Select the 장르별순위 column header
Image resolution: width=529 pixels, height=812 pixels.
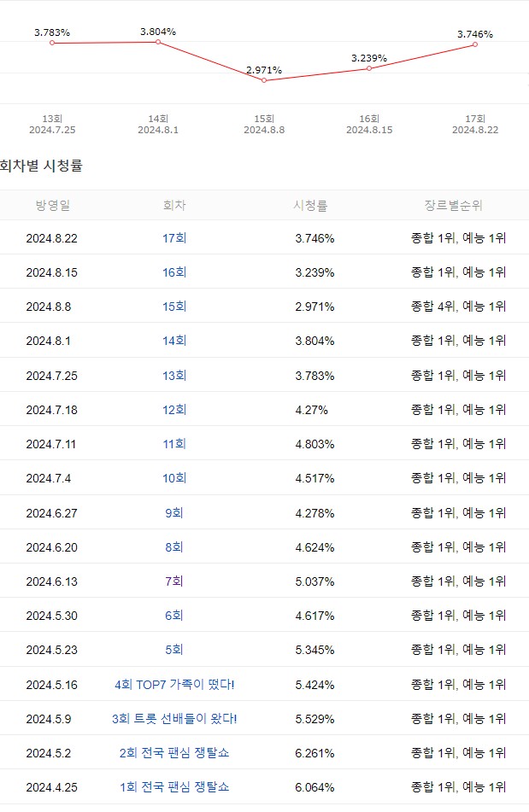pyautogui.click(x=453, y=206)
